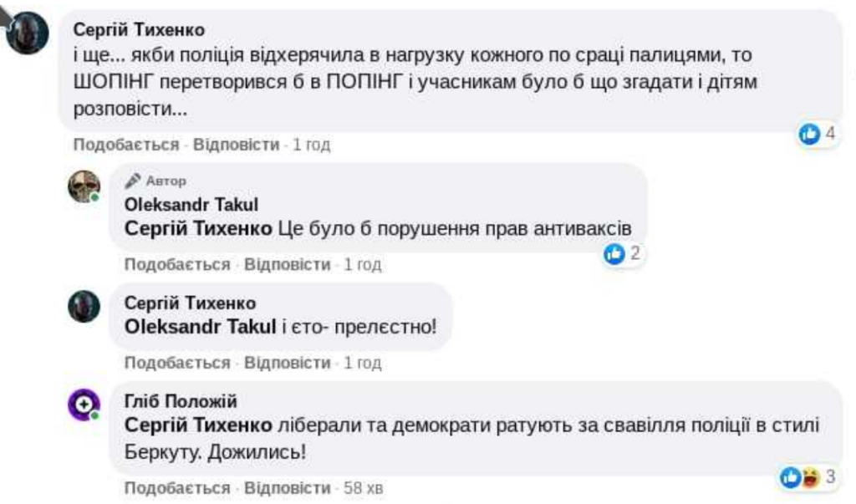View the like reactions on Oleksandr Takul's reply
This screenshot has height=504, width=856.
[624, 253]
